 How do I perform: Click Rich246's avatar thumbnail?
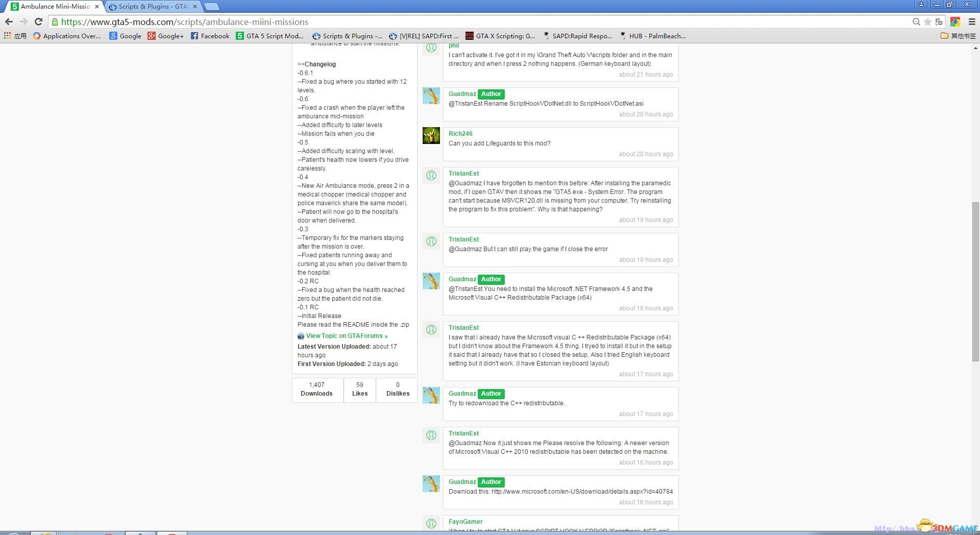431,135
